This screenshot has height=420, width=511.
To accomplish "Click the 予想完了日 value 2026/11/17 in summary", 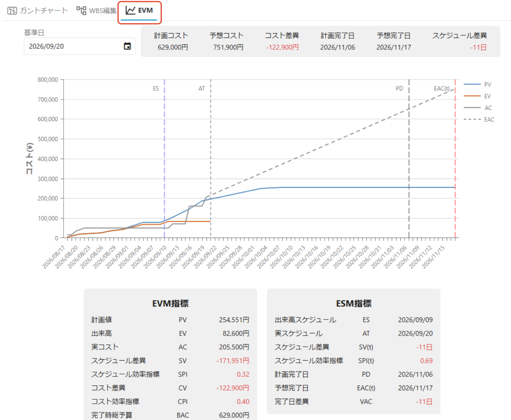I will (x=394, y=47).
